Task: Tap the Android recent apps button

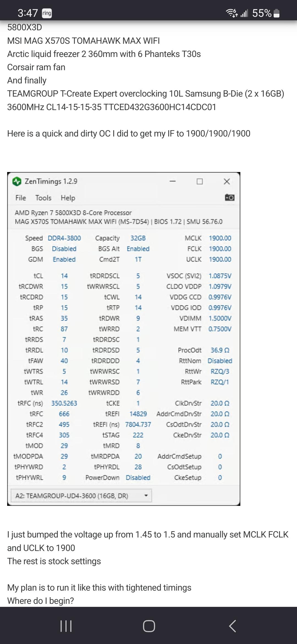Action: [66, 626]
